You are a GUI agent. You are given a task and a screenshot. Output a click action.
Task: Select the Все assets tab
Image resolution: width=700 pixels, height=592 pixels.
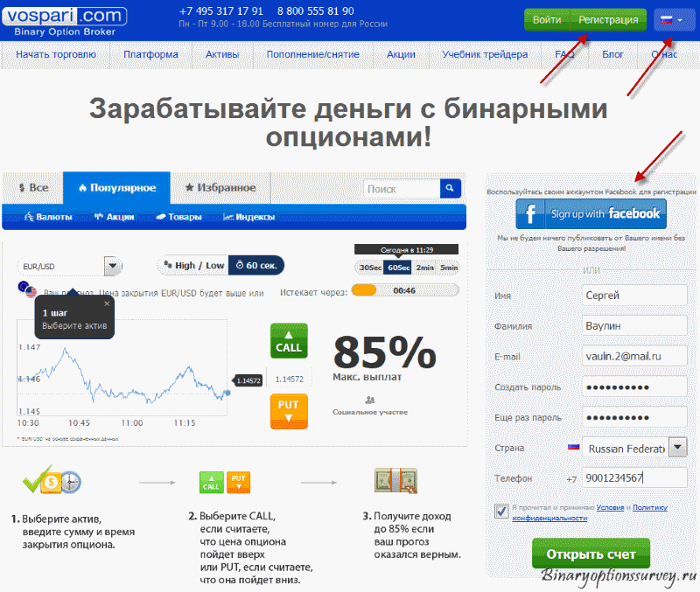[33, 188]
